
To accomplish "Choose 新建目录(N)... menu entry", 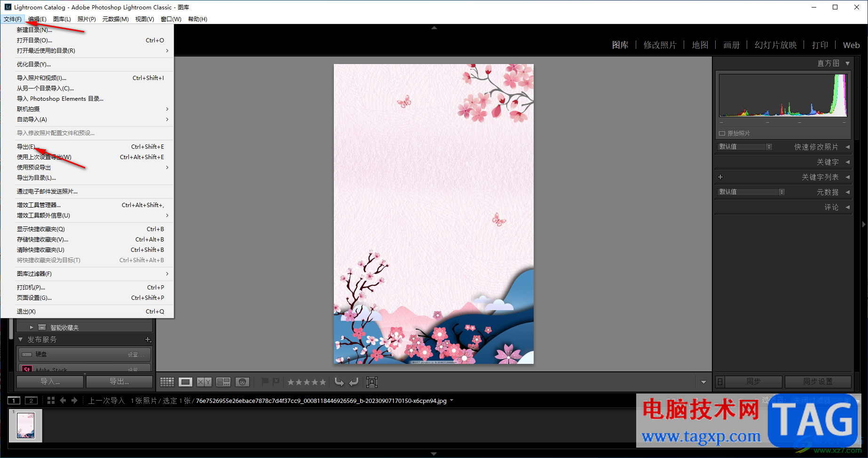I will point(87,30).
